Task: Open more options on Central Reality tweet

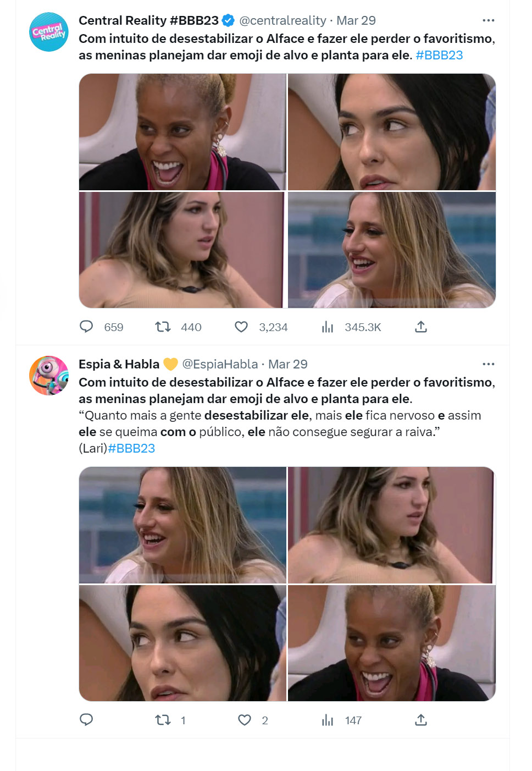Action: coord(488,20)
